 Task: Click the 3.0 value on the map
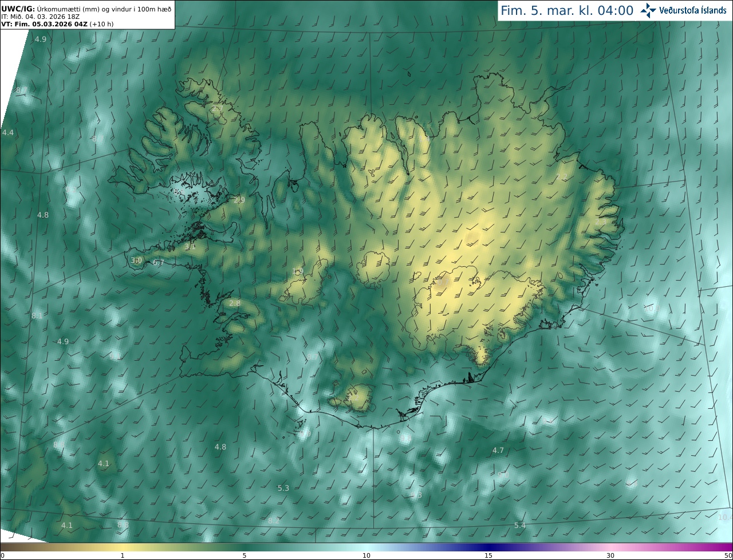point(136,260)
